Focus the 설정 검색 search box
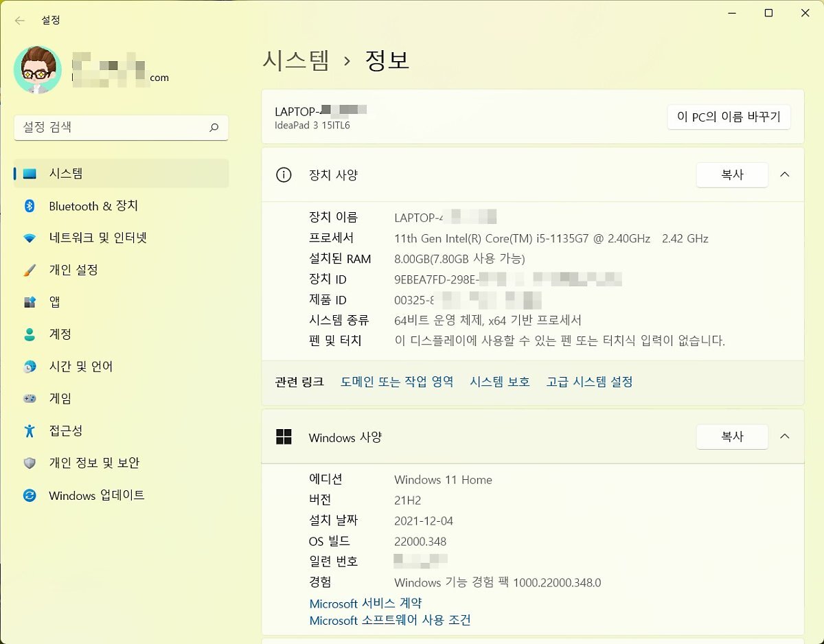Viewport: 824px width, 644px height. pos(121,127)
